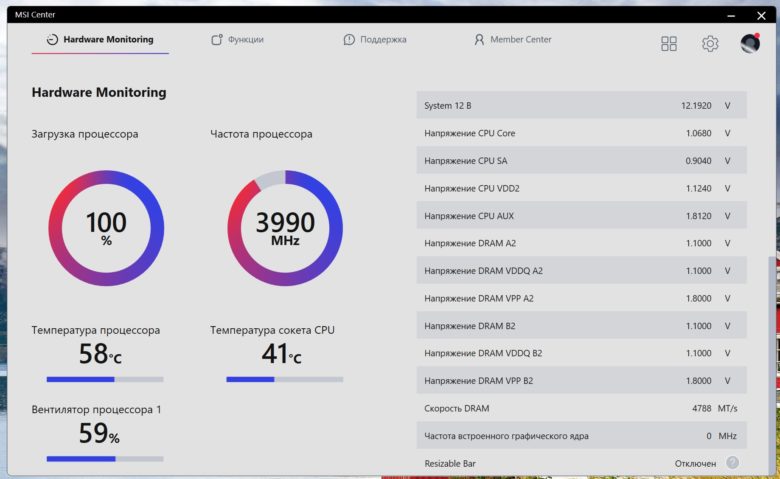Click the Resizable Bar label
The width and height of the screenshot is (780, 479).
[450, 463]
